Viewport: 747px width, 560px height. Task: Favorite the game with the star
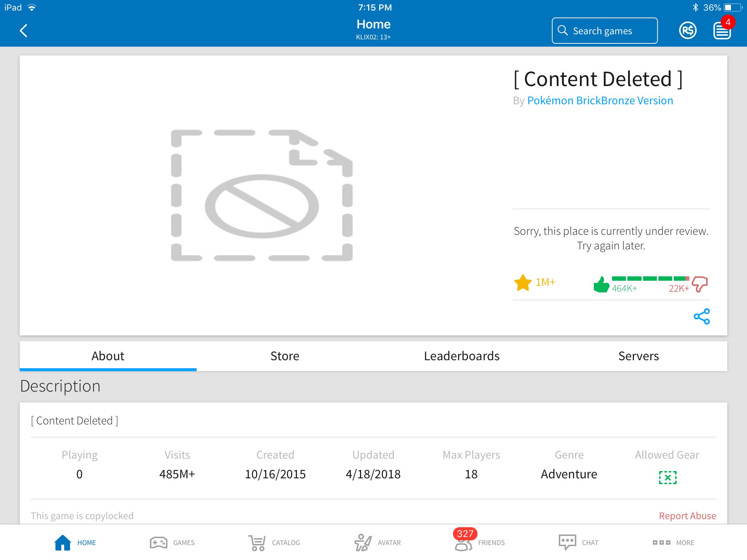[523, 283]
